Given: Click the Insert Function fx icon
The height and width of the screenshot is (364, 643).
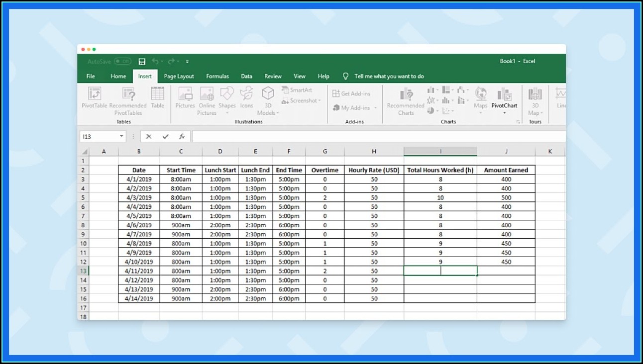Looking at the screenshot, I should pyautogui.click(x=182, y=136).
